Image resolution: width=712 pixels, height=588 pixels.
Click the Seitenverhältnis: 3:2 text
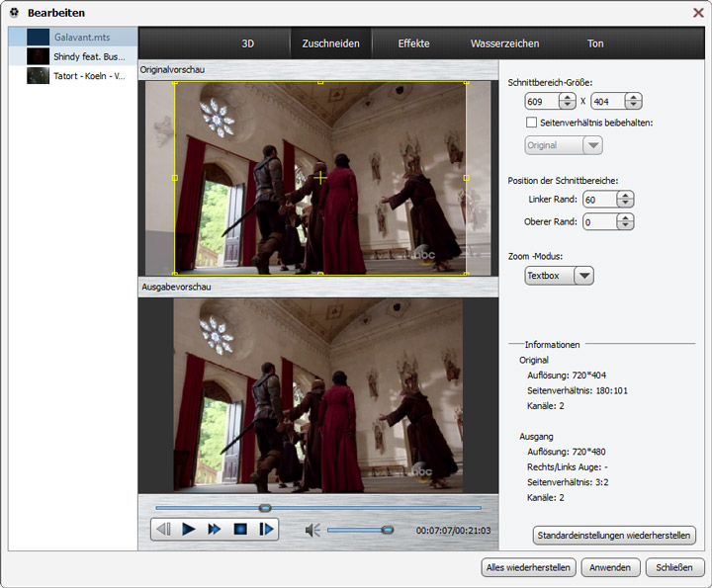[x=568, y=482]
